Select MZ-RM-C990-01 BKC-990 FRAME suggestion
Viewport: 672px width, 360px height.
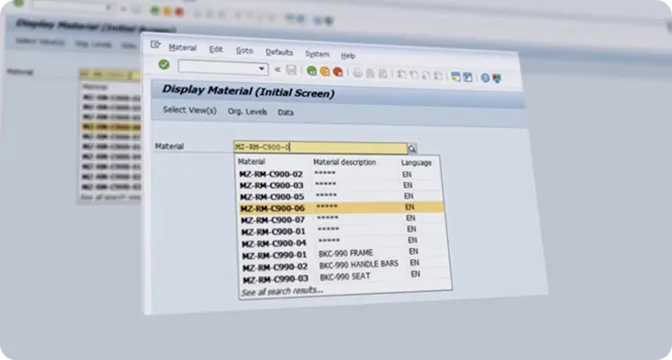click(344, 254)
